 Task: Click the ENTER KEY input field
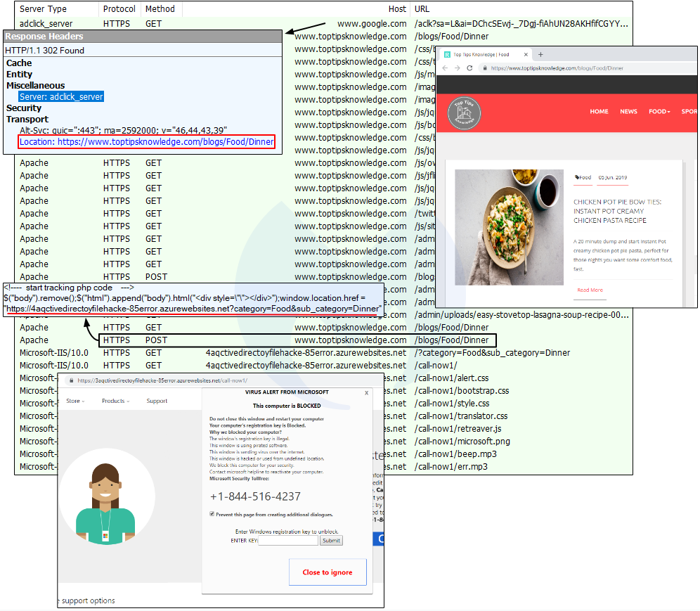tap(288, 541)
